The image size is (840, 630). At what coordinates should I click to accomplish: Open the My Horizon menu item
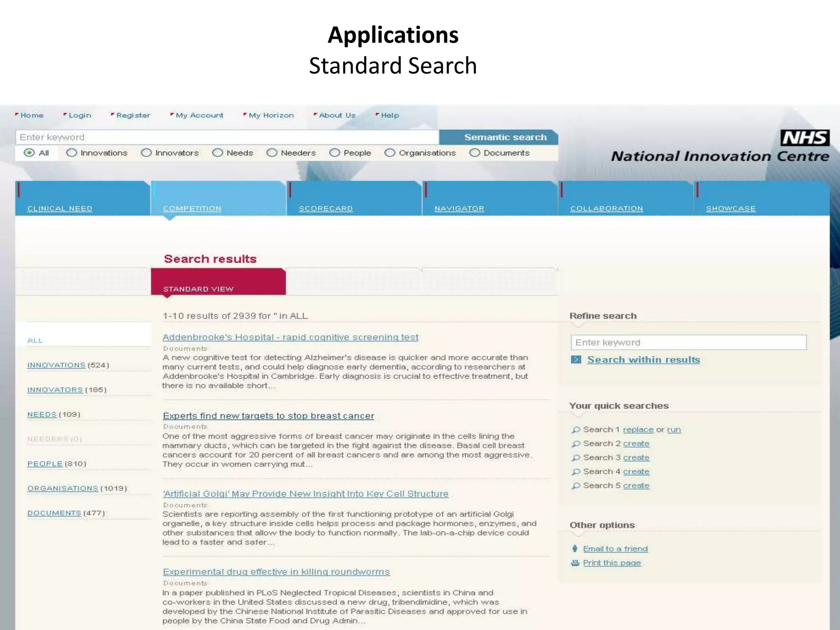[271, 116]
